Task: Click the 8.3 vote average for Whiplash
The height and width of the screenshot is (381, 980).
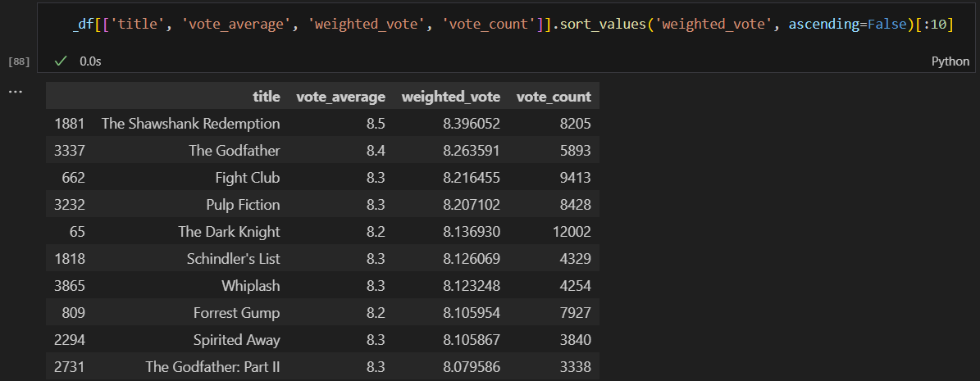Action: tap(376, 285)
